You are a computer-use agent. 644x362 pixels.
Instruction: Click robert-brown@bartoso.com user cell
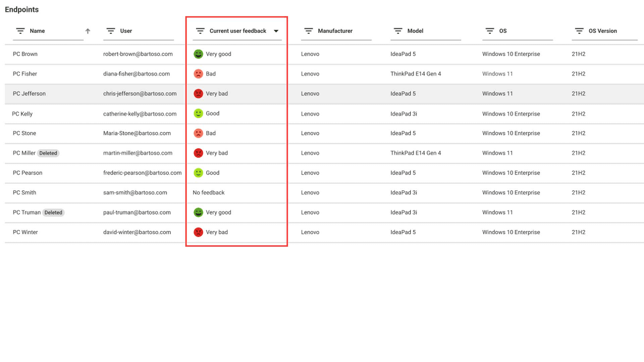tap(138, 54)
